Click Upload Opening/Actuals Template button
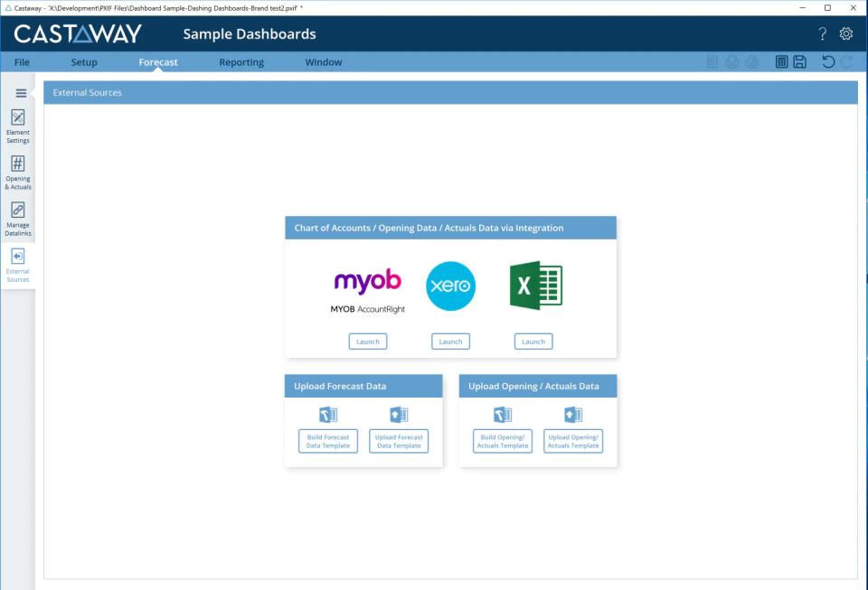Viewport: 868px width, 590px height. pos(573,441)
